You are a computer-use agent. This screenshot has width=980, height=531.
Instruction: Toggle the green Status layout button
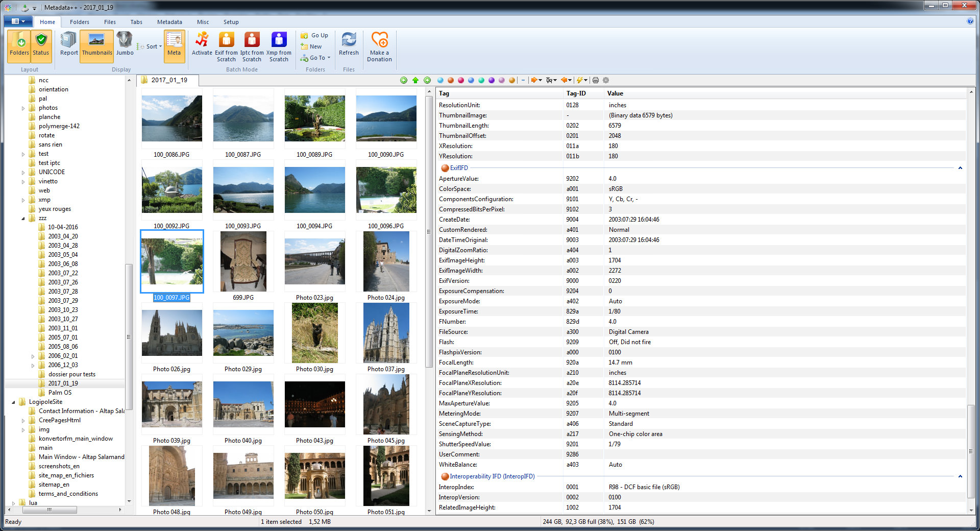click(x=41, y=46)
